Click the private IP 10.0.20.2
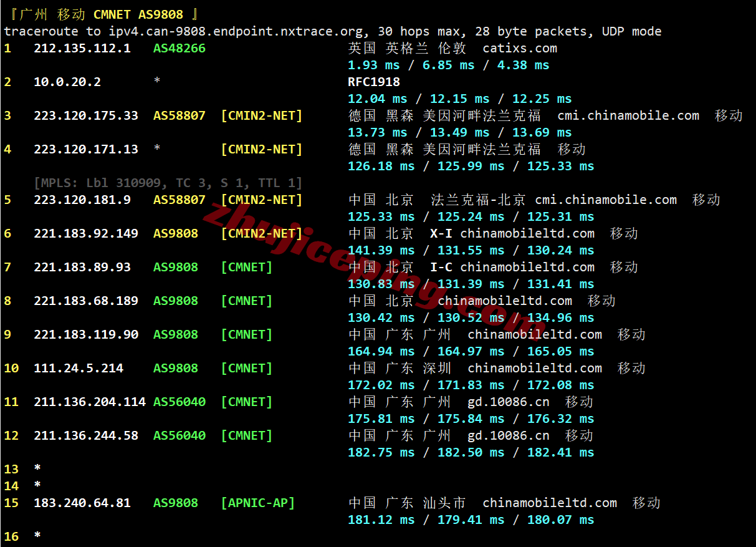Viewport: 756px width, 547px height. coord(67,82)
